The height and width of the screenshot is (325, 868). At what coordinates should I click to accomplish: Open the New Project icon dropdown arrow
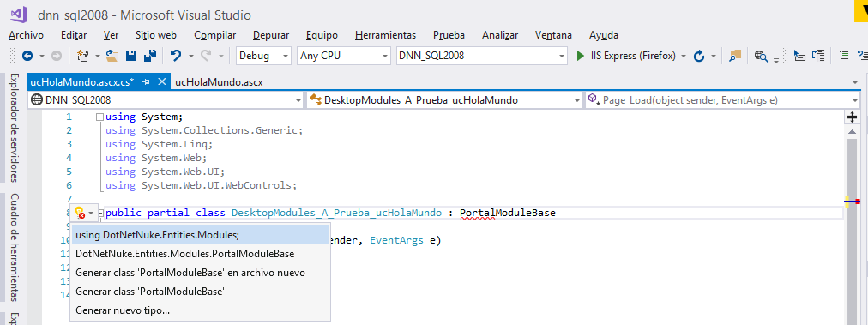coord(98,56)
